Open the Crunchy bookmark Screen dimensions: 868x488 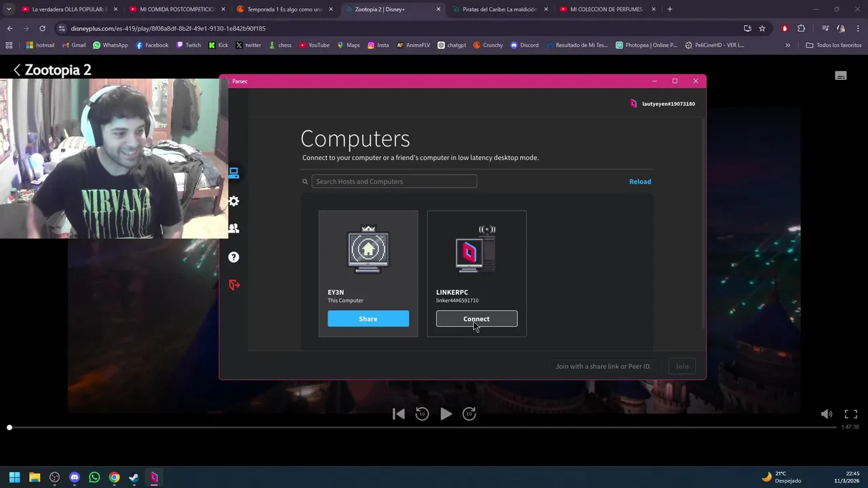pyautogui.click(x=488, y=45)
